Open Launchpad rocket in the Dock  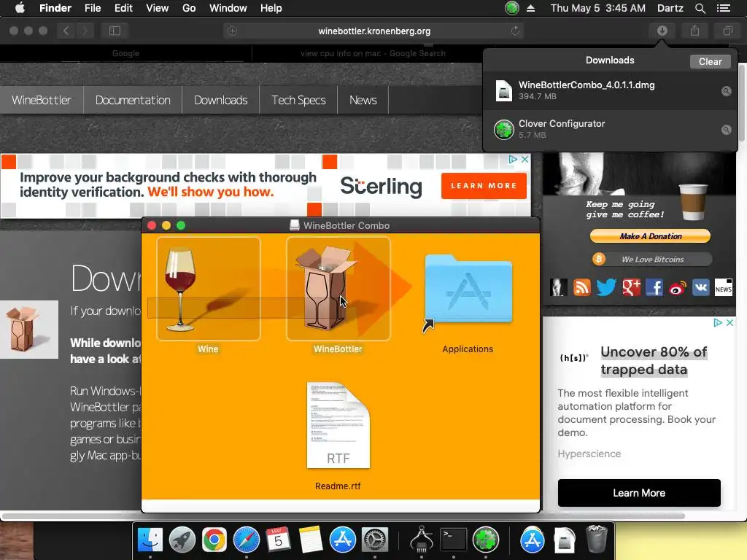182,540
